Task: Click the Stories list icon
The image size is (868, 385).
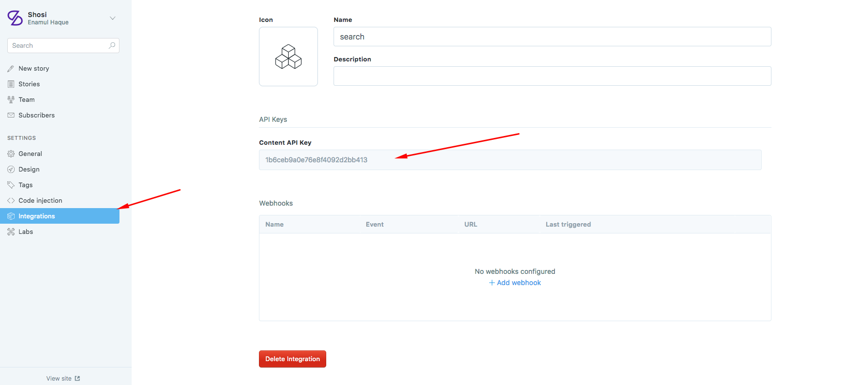Action: pos(11,84)
